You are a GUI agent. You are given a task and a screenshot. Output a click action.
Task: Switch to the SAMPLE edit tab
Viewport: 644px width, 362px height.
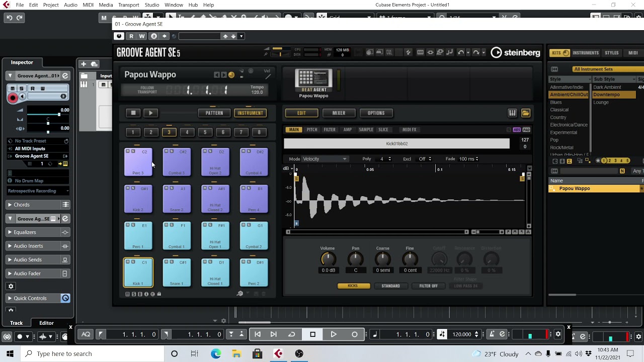click(366, 130)
